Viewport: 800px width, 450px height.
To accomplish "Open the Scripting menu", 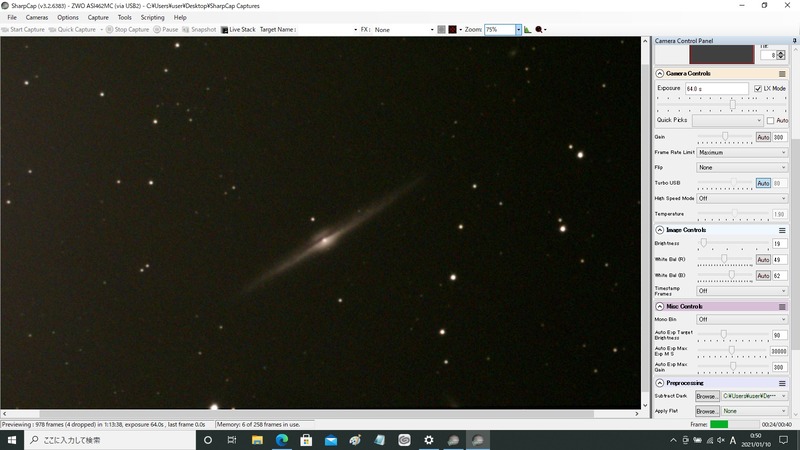I will pyautogui.click(x=153, y=17).
